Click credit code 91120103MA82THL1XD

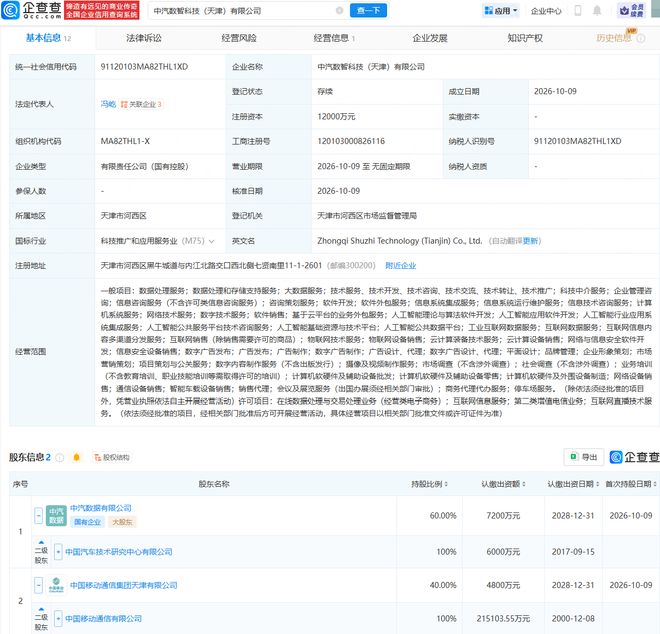[144, 67]
